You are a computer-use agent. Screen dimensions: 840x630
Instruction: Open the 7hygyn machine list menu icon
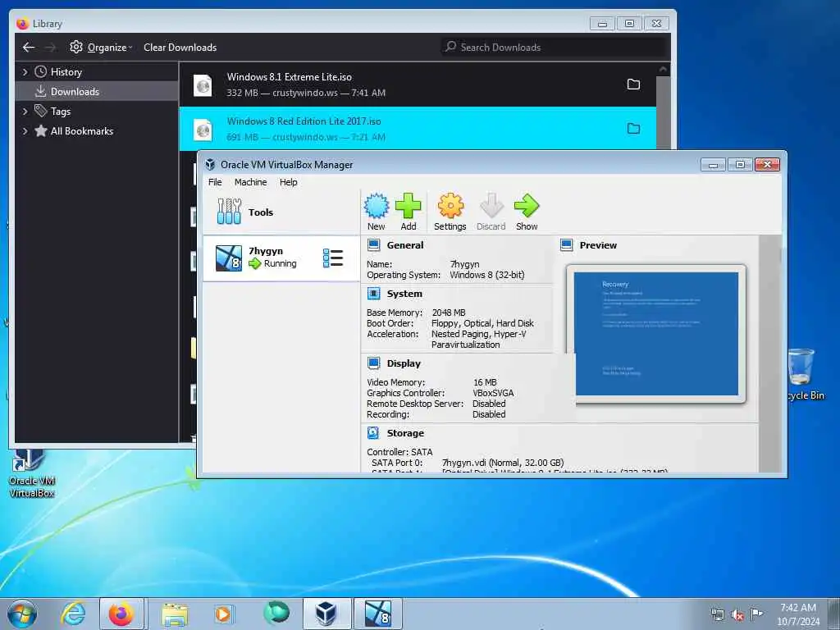(333, 258)
